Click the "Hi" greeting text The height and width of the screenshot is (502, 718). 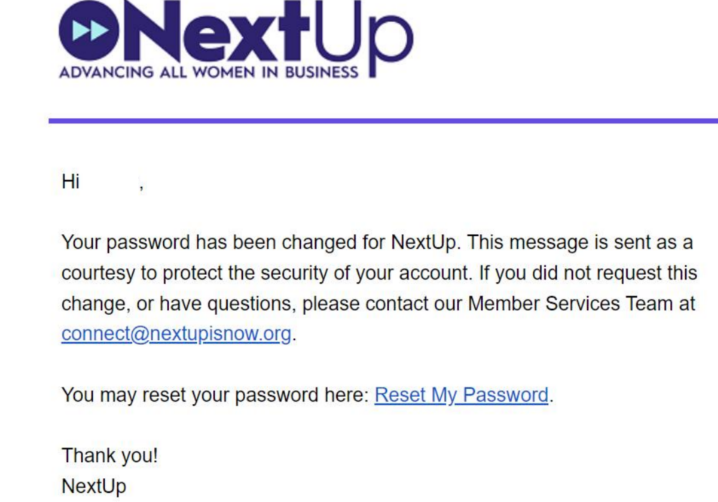(70, 182)
